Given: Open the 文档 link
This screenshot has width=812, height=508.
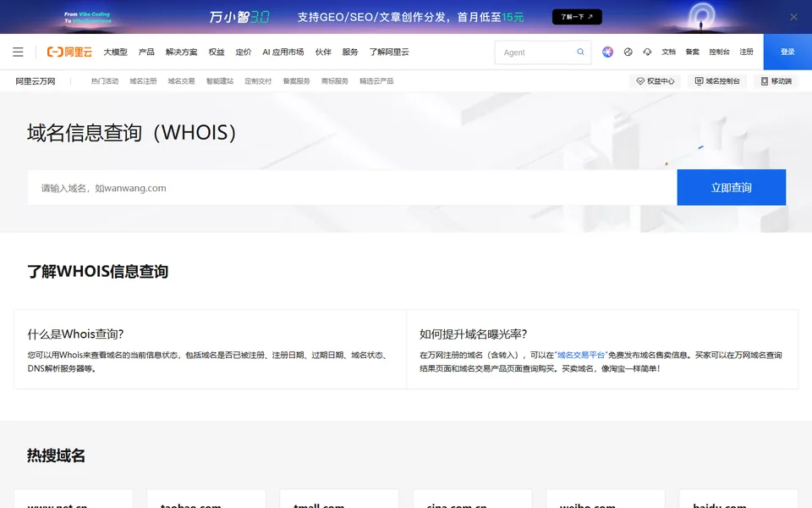Looking at the screenshot, I should (x=668, y=52).
